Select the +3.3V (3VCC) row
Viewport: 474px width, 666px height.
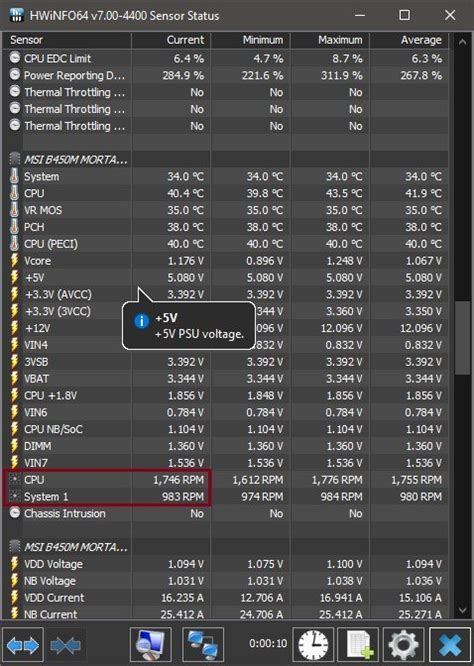[x=226, y=311]
